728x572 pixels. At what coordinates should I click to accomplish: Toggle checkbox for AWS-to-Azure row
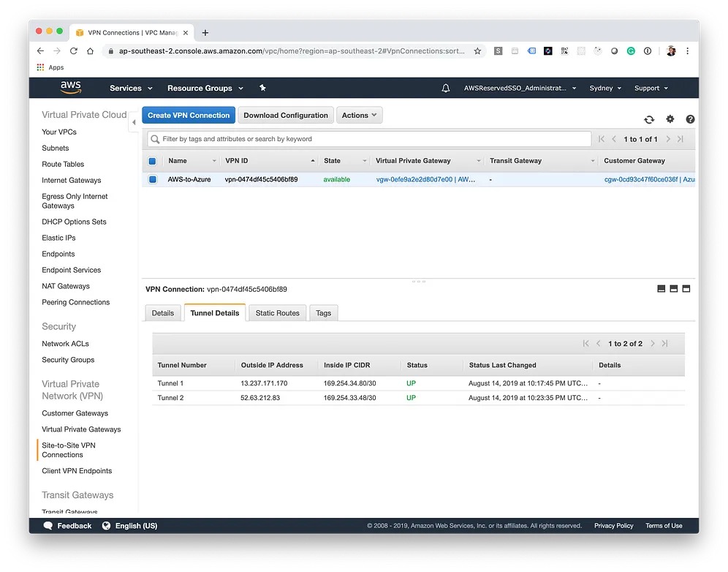(153, 179)
